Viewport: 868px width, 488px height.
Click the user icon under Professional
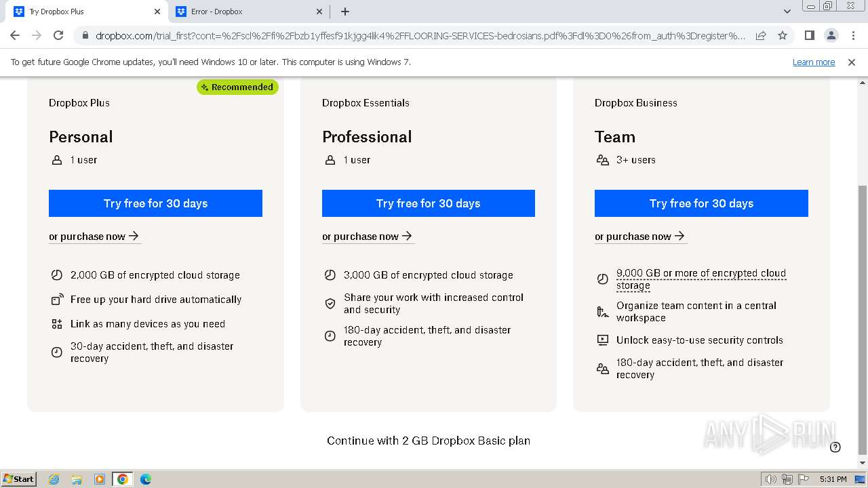coord(330,160)
